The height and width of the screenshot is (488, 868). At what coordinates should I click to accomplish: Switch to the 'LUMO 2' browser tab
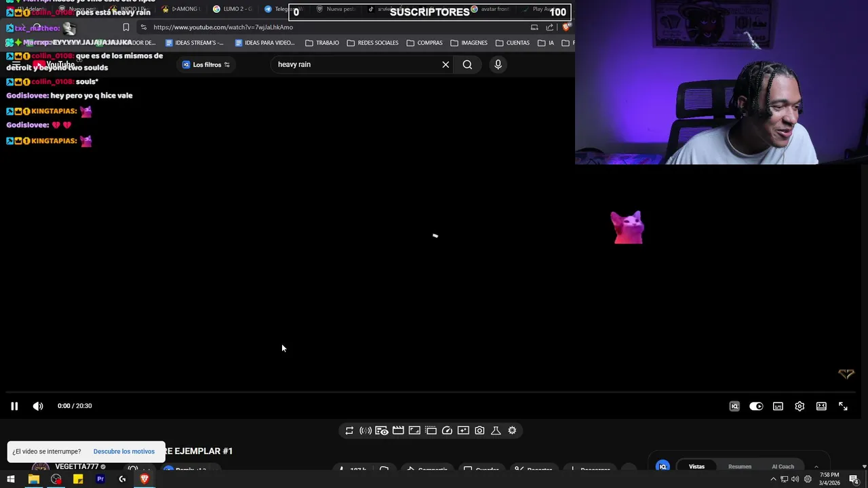232,9
